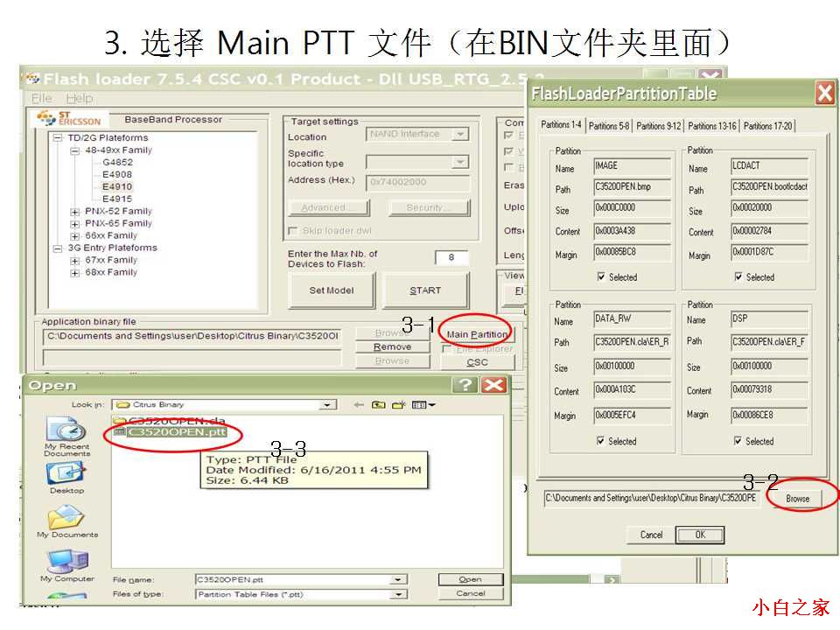Screen dimensions: 840x630
Task: Click Application binary file path field
Action: pos(192,336)
